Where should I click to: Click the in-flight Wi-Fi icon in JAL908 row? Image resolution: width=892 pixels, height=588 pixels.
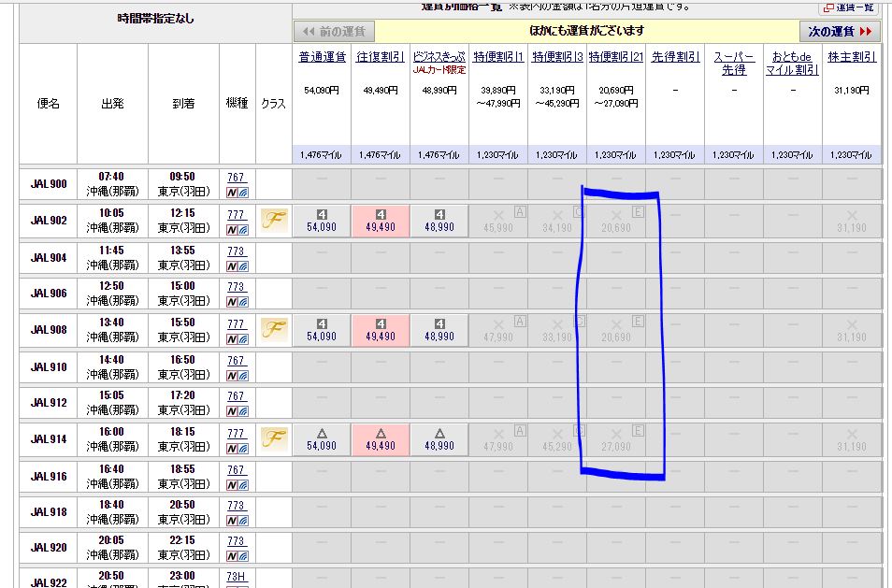[x=243, y=339]
